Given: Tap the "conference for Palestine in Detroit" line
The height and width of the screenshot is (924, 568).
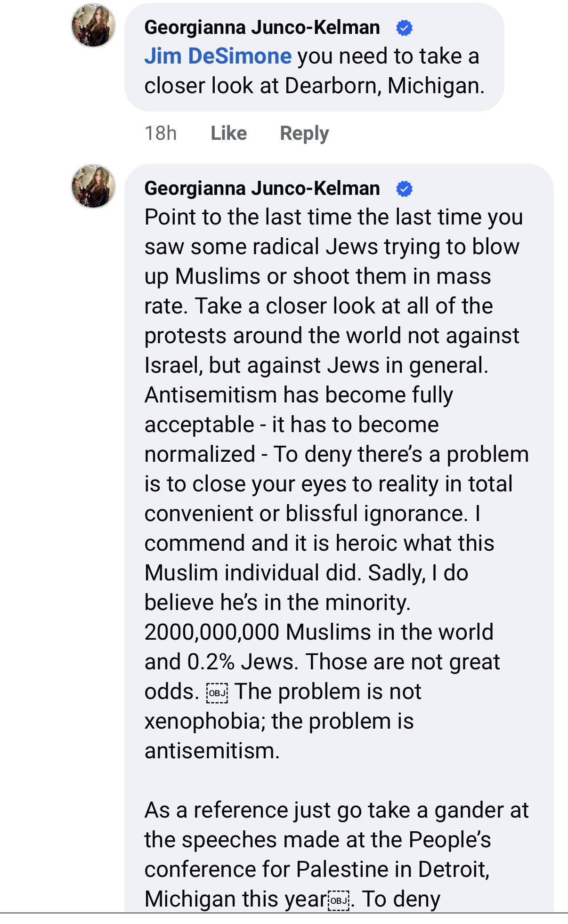Looking at the screenshot, I should (317, 869).
